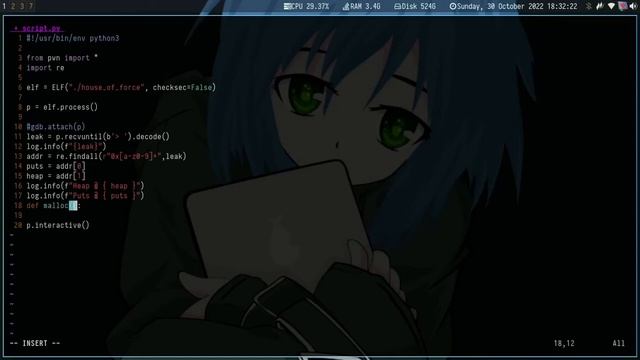This screenshot has height=360, width=640.
Task: Click the tray icon right of Bluetooth
Action: pyautogui.click(x=600, y=6)
